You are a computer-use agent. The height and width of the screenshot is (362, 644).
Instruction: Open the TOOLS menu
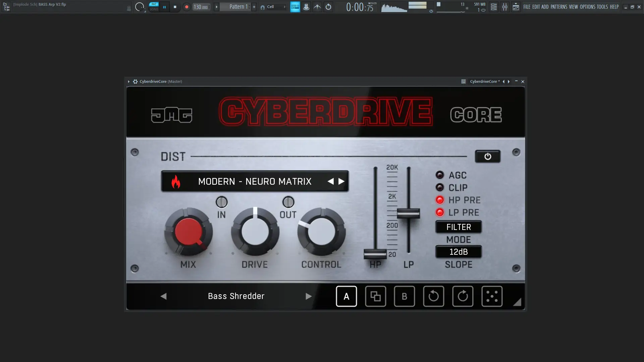pyautogui.click(x=602, y=7)
